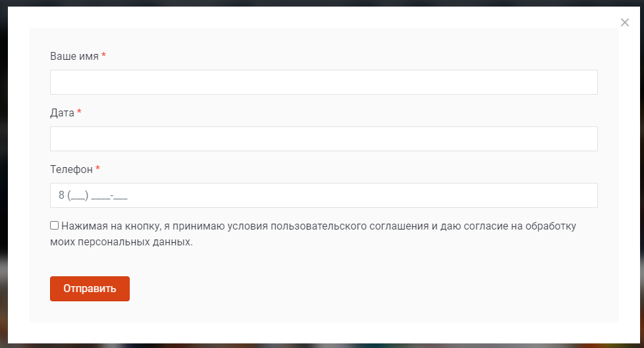644x348 pixels.
Task: Click the red asterisk beside "Ваше имя"
Action: (103, 57)
